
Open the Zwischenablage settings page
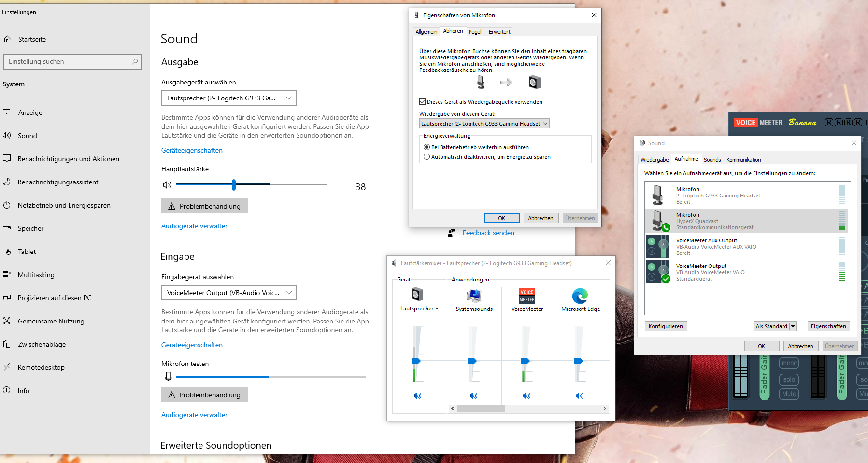click(42, 344)
